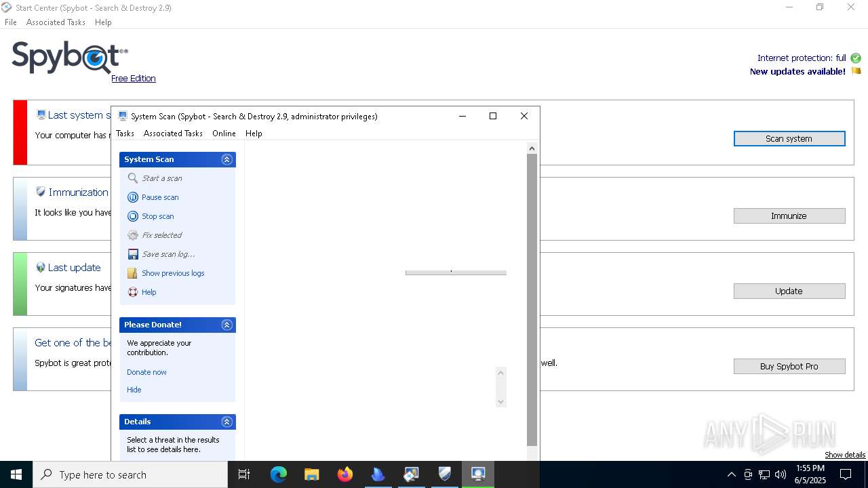868x488 pixels.
Task: Click the network icon in system tray
Action: click(764, 474)
